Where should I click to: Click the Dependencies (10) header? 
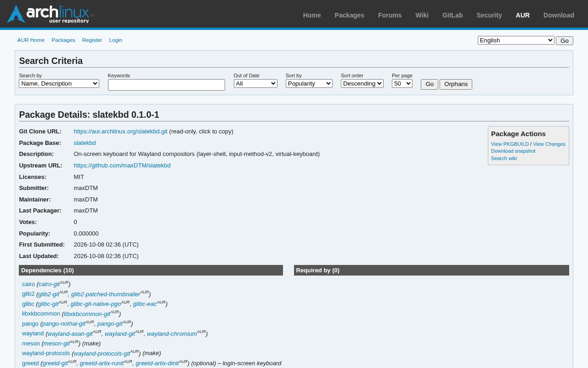tap(151, 270)
